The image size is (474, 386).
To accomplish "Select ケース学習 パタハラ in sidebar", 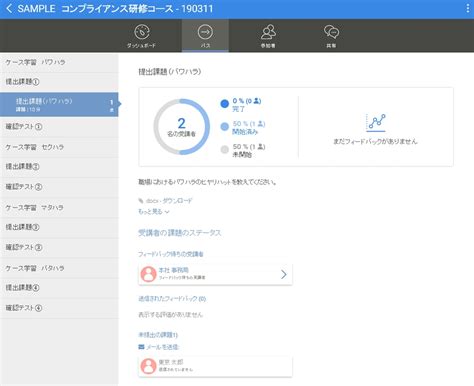I will [x=59, y=268].
